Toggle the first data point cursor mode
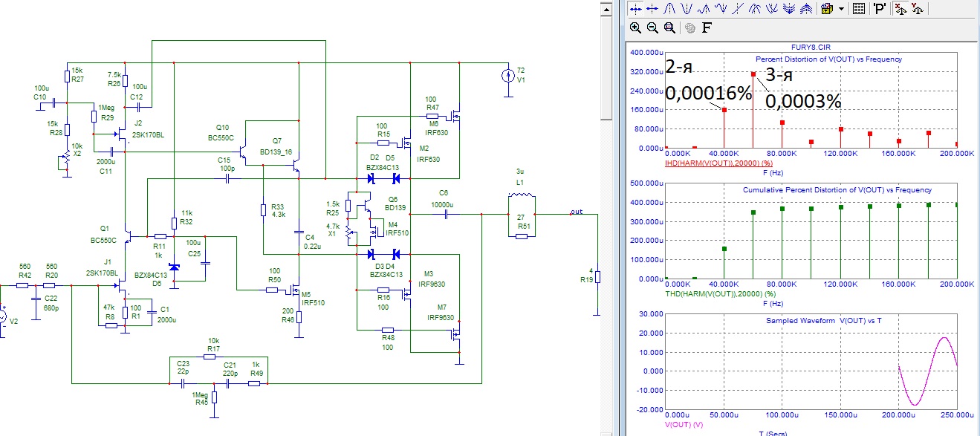This screenshot has width=980, height=436. point(635,9)
